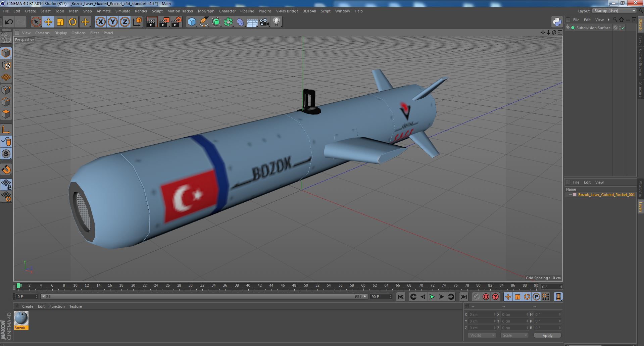The width and height of the screenshot is (644, 346).
Task: Select the Live Selection tool
Action: point(36,22)
